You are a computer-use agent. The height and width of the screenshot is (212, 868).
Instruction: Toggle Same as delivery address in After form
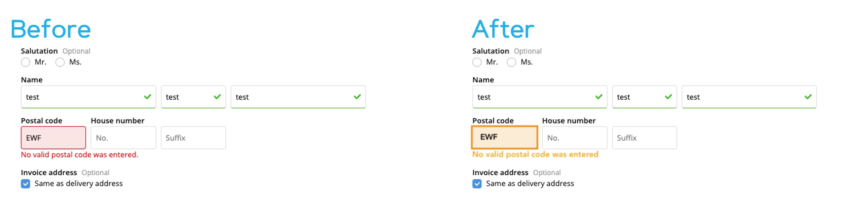pos(477,184)
